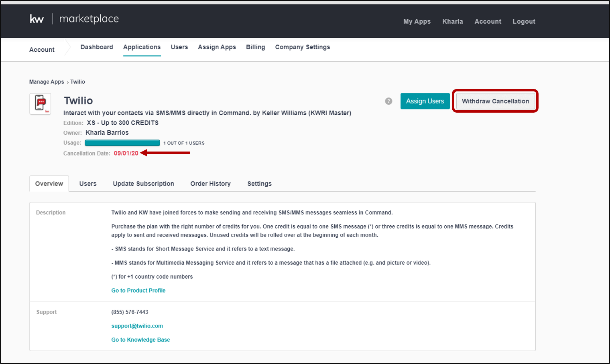The image size is (610, 364).
Task: View the Order History tab
Action: point(210,184)
